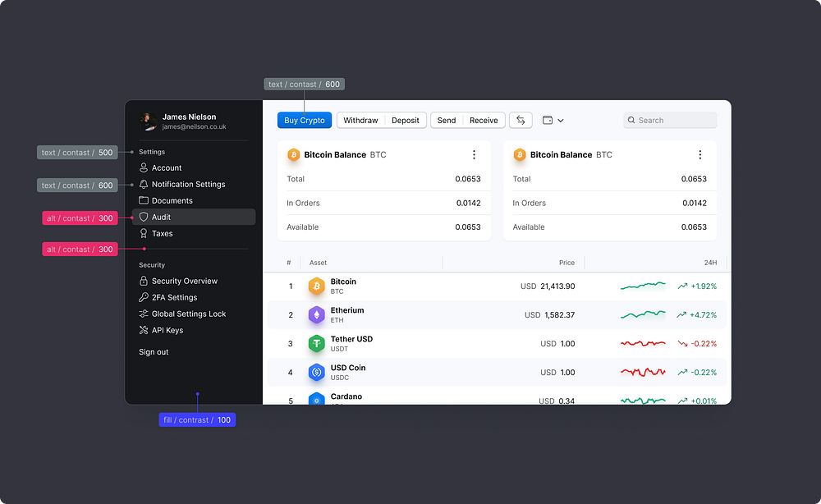Sort by the Asset column header
Screen dimensions: 821x504
point(318,263)
